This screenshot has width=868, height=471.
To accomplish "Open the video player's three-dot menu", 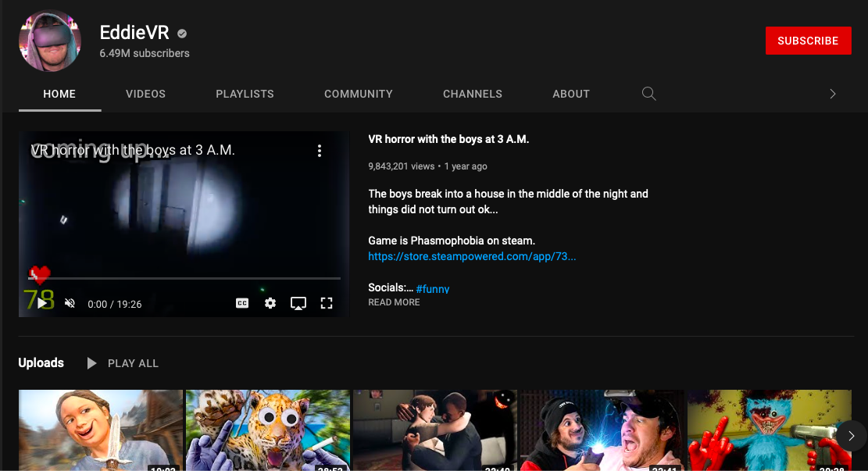I will (x=320, y=151).
